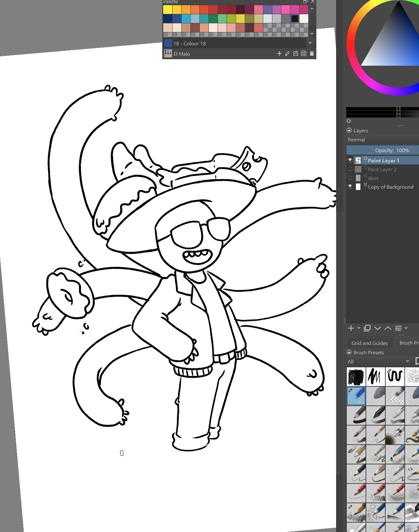This screenshot has width=419, height=532.
Task: Add a new paint layer
Action: pyautogui.click(x=351, y=328)
